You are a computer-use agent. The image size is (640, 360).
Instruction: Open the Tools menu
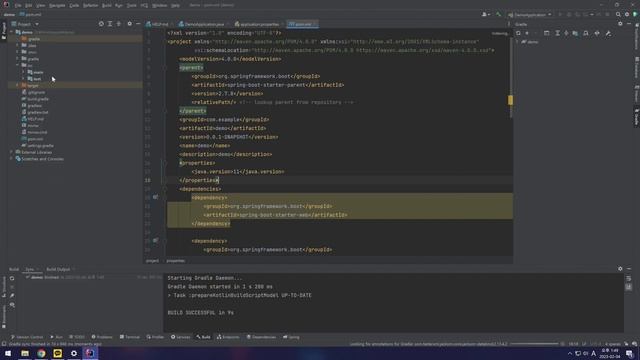tap(131, 6)
